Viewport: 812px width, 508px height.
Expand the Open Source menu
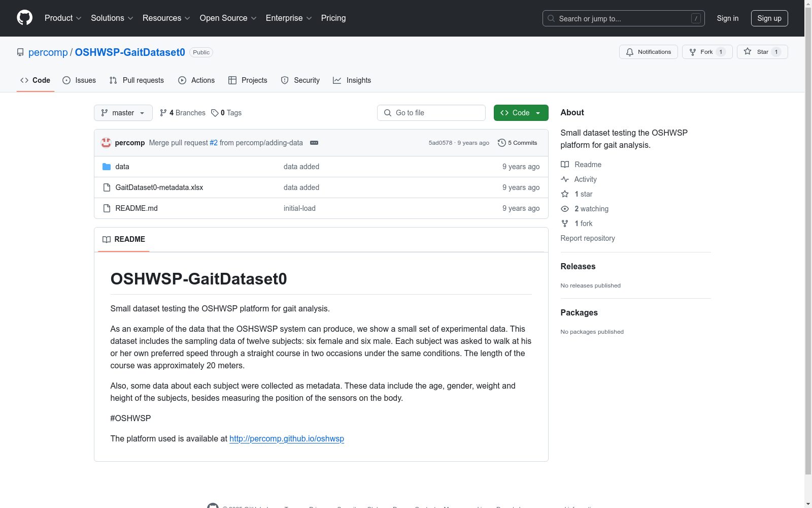(x=228, y=18)
